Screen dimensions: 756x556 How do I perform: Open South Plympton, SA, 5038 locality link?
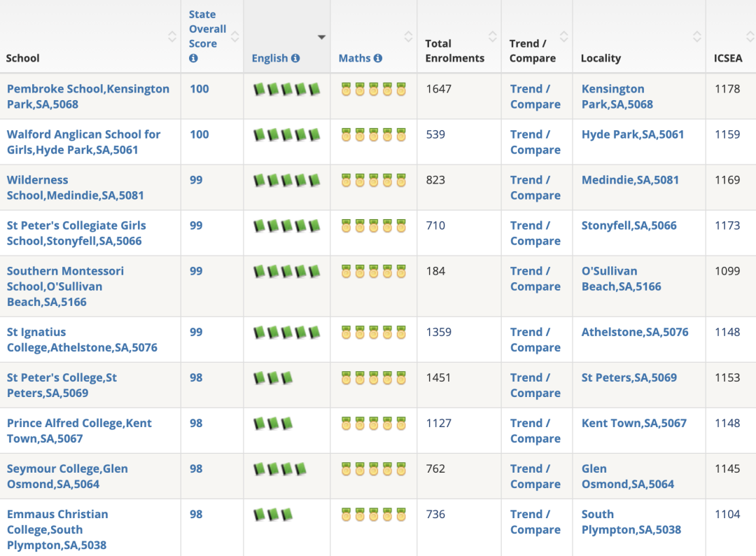(631, 522)
